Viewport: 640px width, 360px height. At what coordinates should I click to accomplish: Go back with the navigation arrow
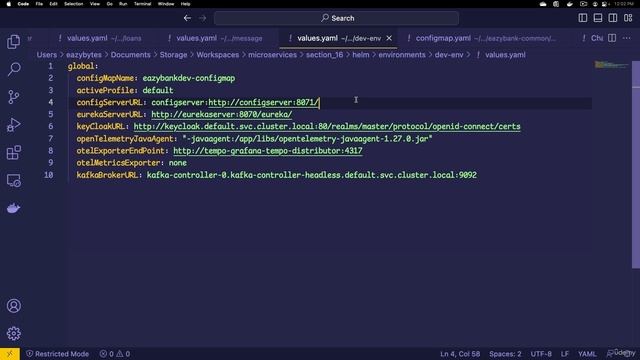(x=187, y=18)
